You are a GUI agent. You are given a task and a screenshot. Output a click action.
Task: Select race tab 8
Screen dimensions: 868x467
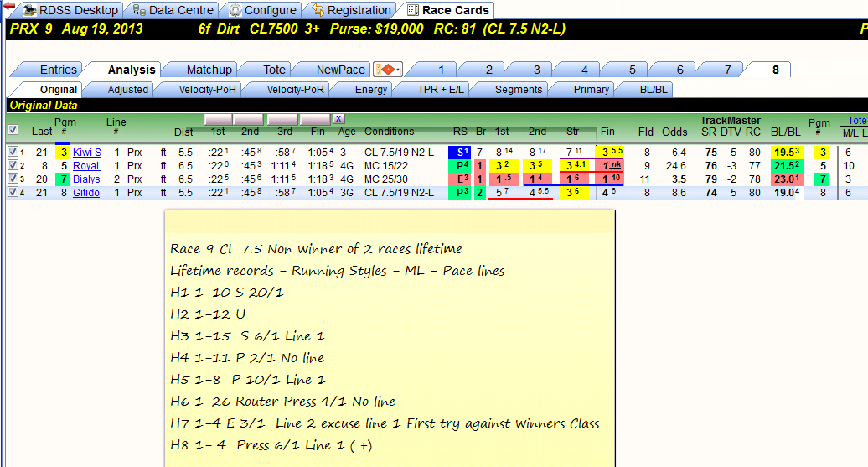pos(775,70)
